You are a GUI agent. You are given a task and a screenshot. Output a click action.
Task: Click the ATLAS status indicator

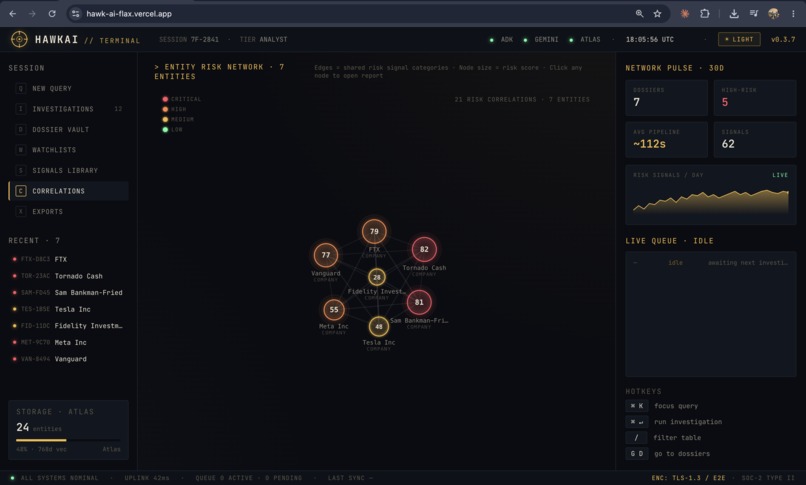pyautogui.click(x=585, y=40)
